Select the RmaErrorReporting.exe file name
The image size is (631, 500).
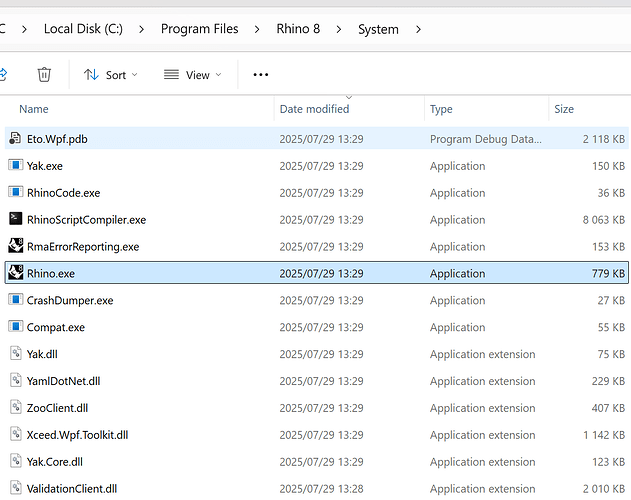click(x=83, y=246)
